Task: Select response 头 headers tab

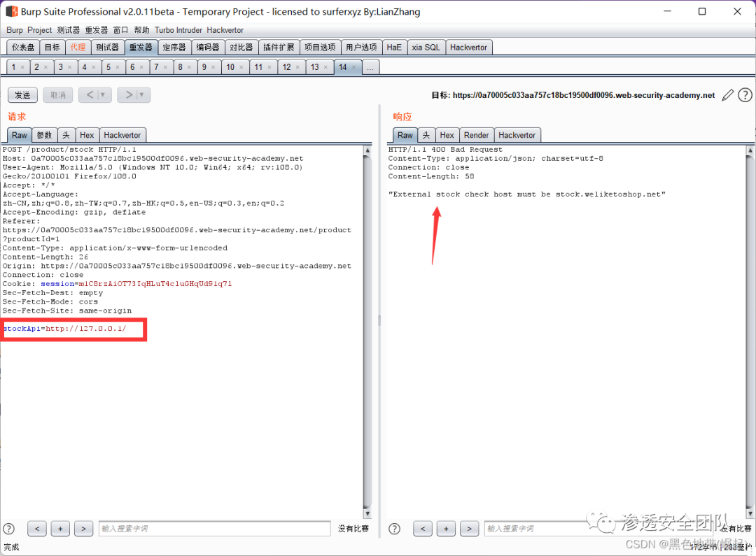Action: [x=426, y=136]
